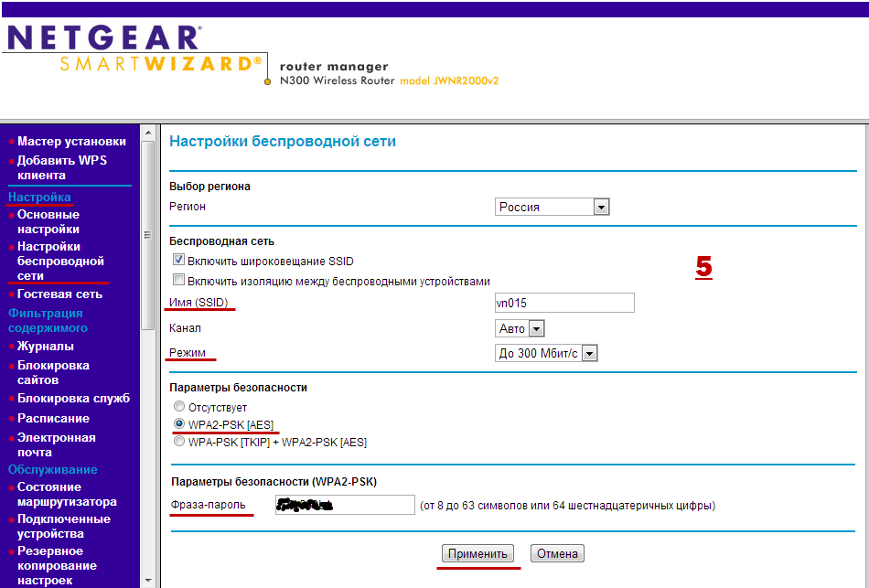Image resolution: width=869 pixels, height=588 pixels.
Task: Toggle Включить широковещание SSID checkbox
Action: (x=178, y=260)
